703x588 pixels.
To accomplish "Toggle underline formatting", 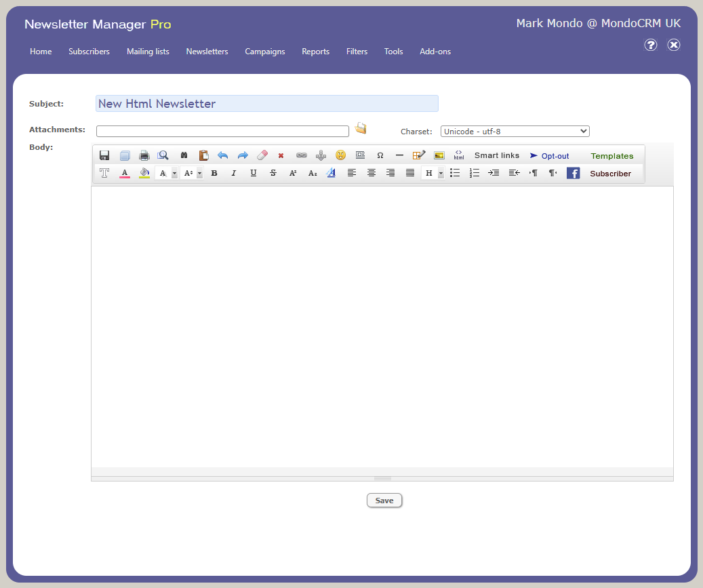I will pos(254,173).
